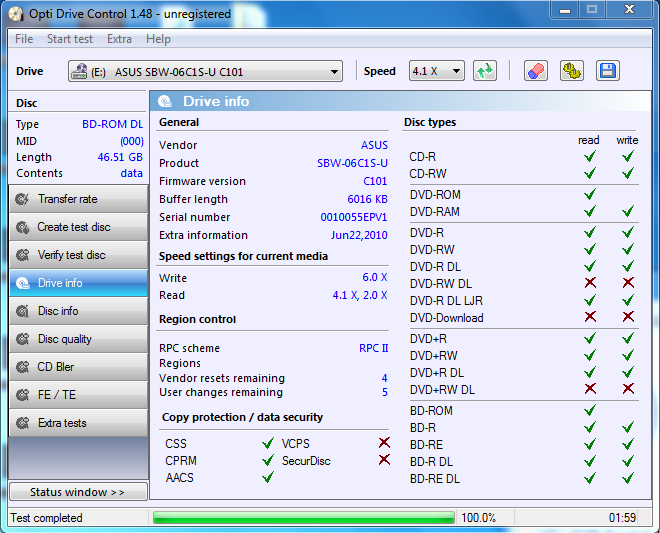Click the disc icon beside Disc info
This screenshot has height=533, width=660.
pos(22,311)
